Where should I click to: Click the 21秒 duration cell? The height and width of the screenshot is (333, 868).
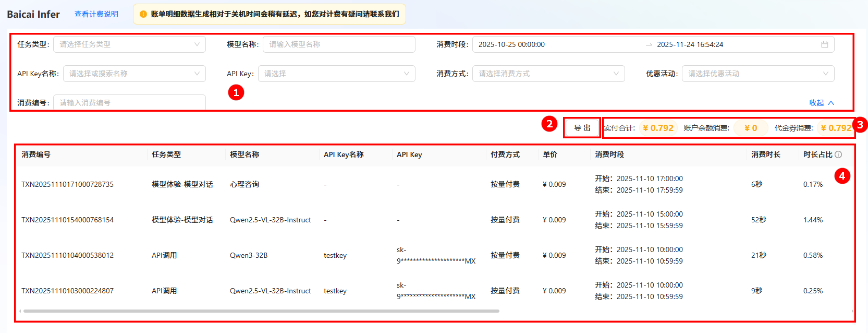(x=759, y=255)
